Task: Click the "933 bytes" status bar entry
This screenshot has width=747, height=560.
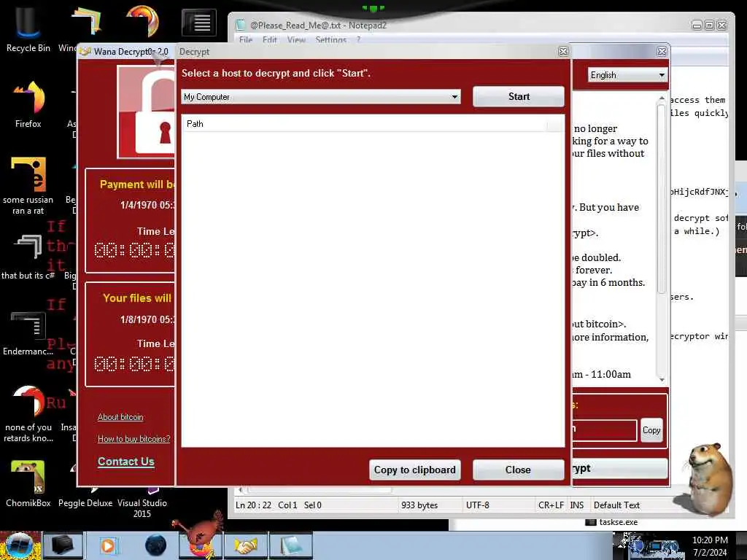Action: (x=419, y=505)
